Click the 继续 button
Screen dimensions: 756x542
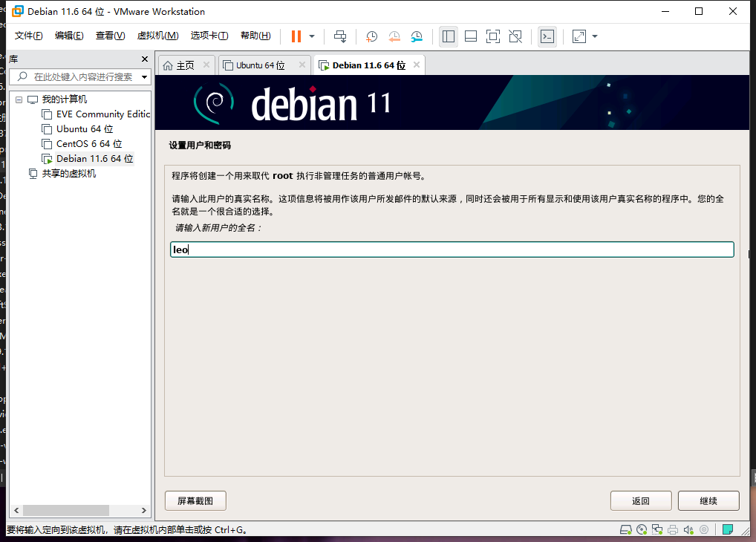click(x=708, y=501)
